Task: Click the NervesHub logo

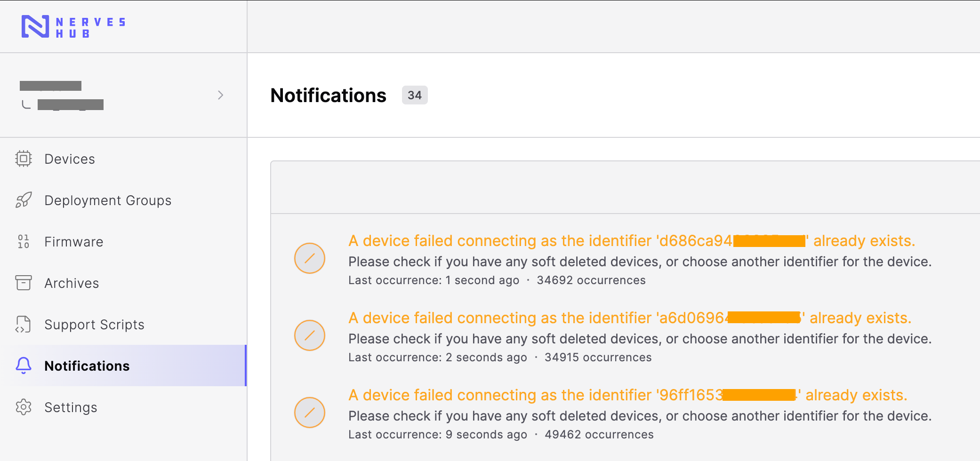Action: (x=73, y=27)
